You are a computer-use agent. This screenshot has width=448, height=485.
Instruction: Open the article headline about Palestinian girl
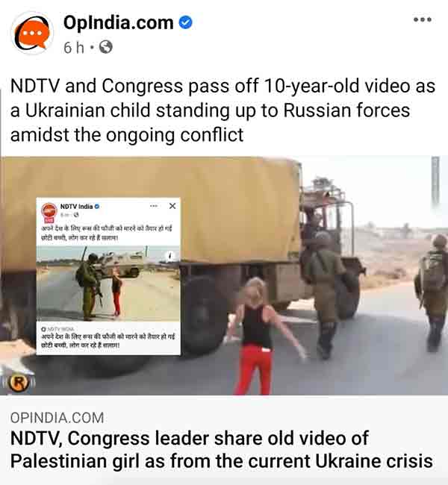(221, 449)
